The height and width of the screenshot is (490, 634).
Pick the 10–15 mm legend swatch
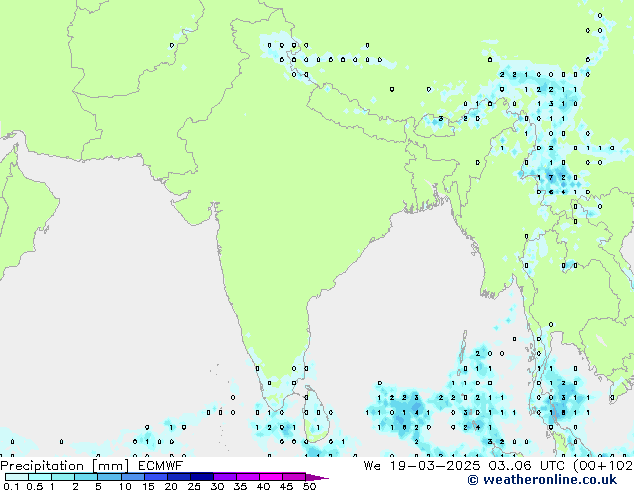[132, 477]
